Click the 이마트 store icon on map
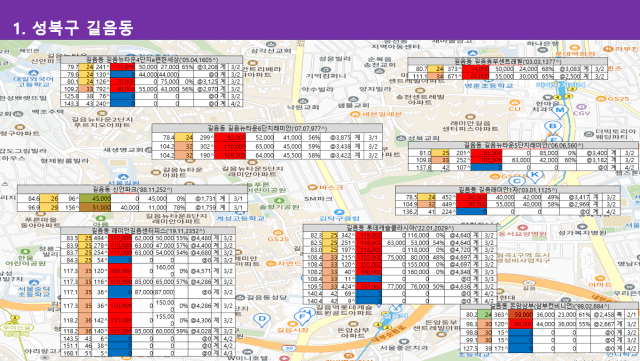The image size is (640, 361). click(600, 278)
